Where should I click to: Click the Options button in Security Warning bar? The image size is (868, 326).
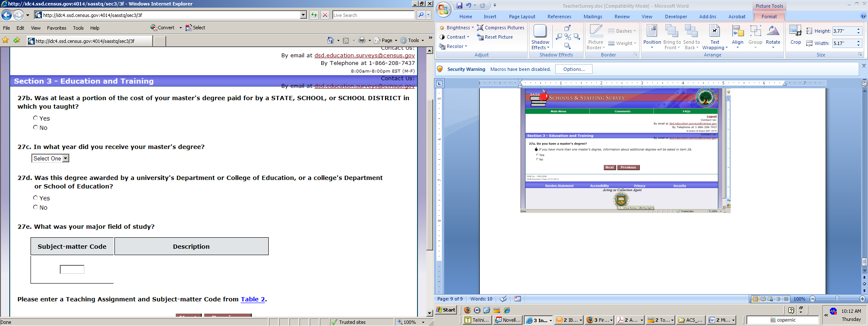573,69
